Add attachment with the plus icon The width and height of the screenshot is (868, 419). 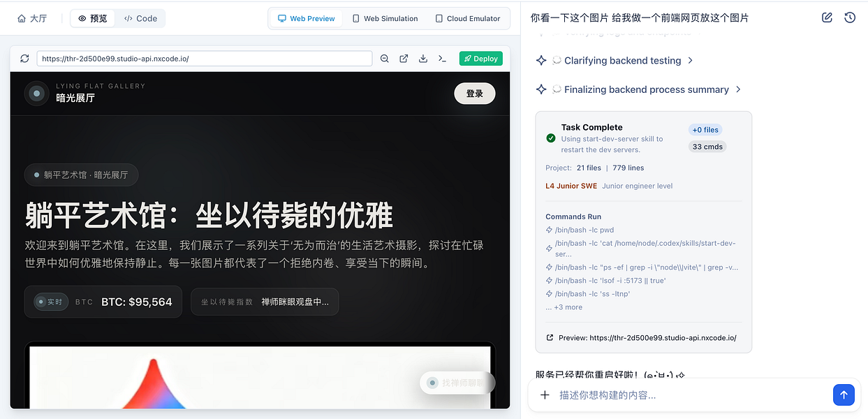[x=545, y=395]
